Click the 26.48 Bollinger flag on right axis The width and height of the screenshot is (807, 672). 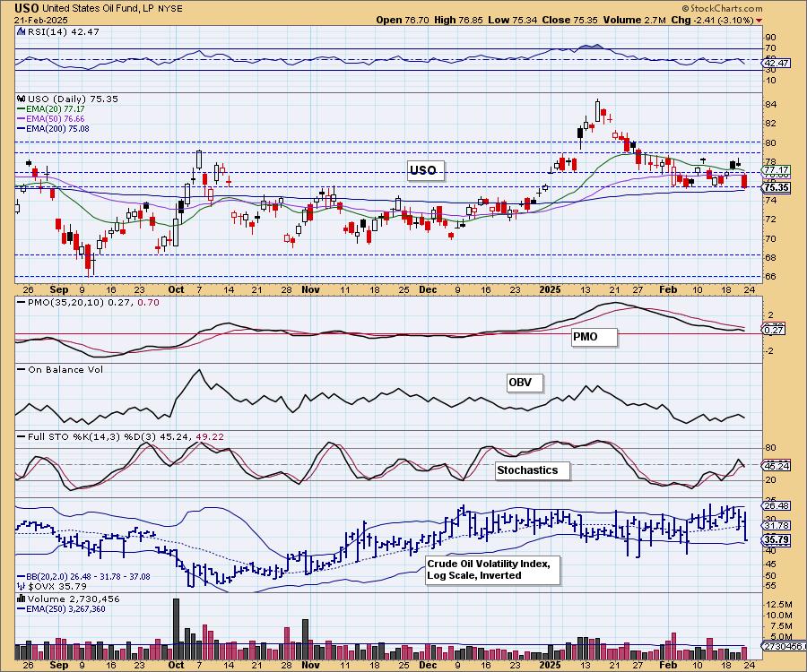pos(777,506)
